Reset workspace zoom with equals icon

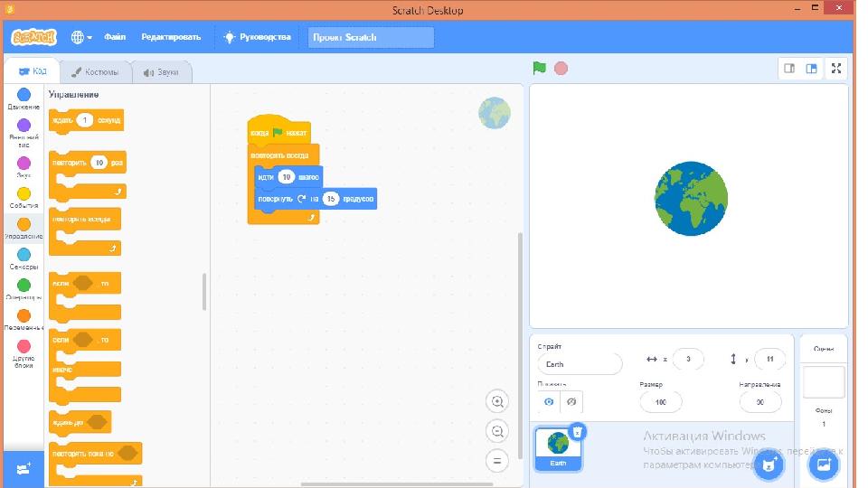pyautogui.click(x=497, y=461)
